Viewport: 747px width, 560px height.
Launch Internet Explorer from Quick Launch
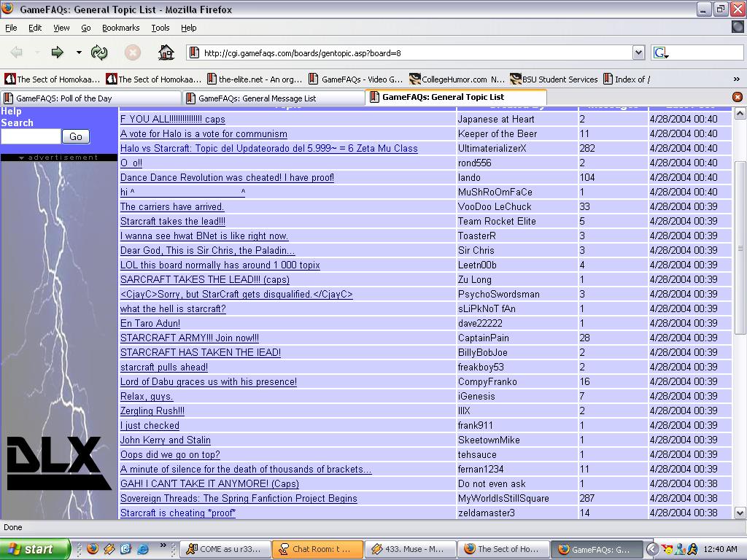click(142, 548)
